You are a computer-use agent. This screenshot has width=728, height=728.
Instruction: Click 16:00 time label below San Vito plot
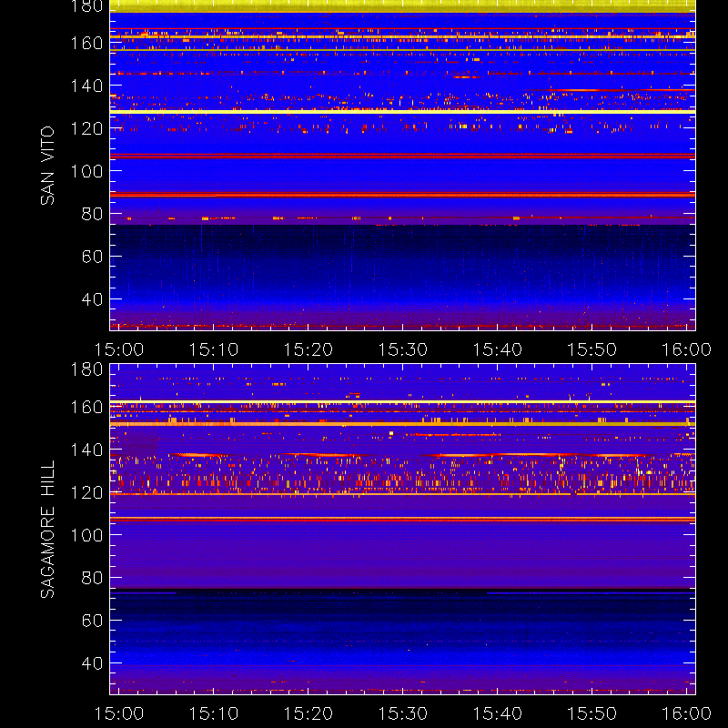point(686,349)
